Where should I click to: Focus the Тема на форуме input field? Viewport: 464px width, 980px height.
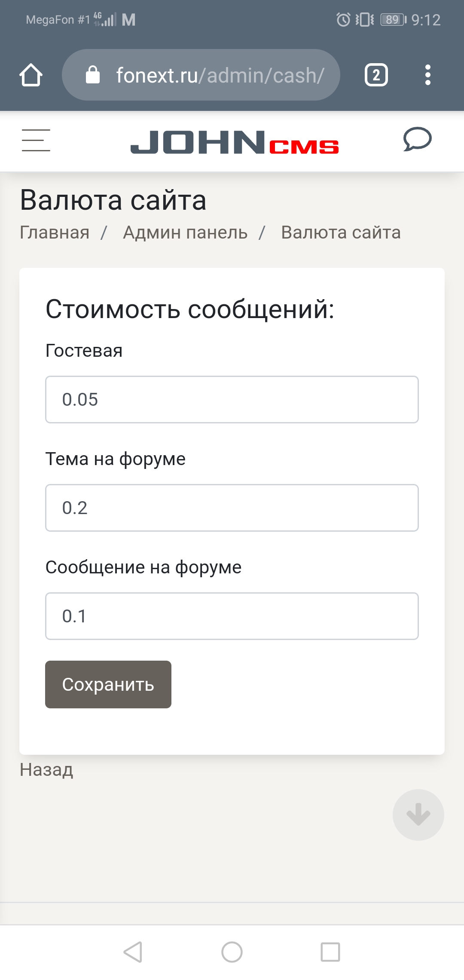coord(232,508)
